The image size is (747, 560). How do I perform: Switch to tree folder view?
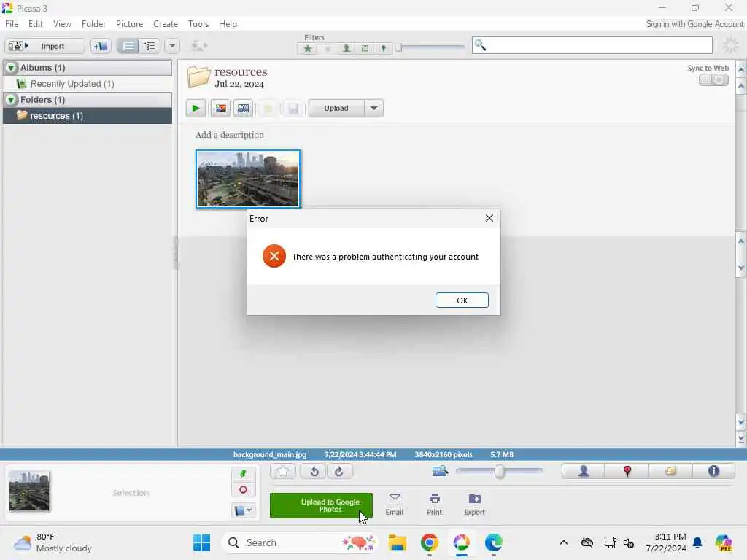point(150,46)
